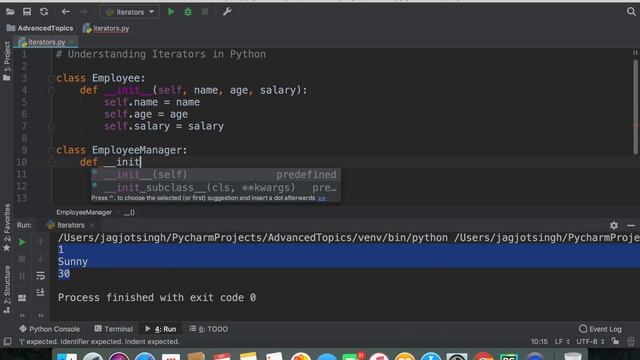This screenshot has width=640, height=360.
Task: Click 'Sunny' output line
Action: pyautogui.click(x=73, y=262)
